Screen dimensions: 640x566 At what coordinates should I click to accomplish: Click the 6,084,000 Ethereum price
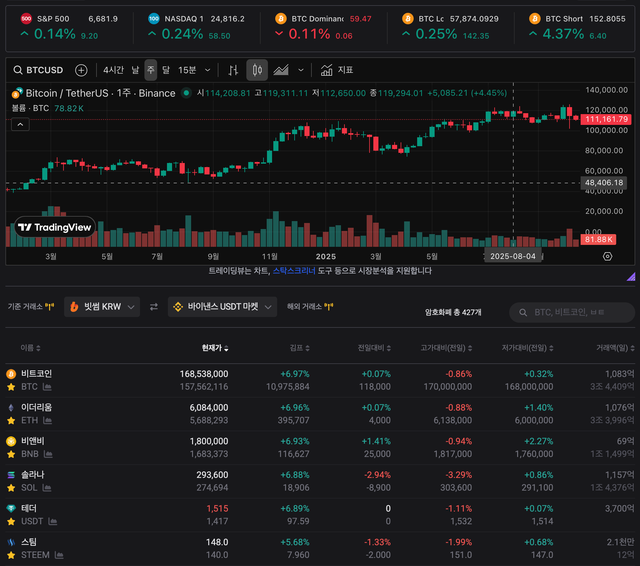point(209,408)
